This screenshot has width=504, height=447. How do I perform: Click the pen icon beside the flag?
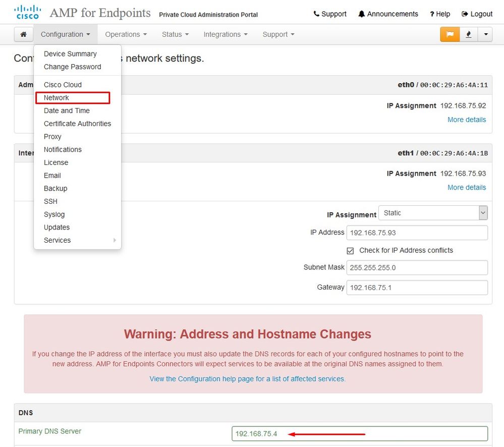tap(469, 34)
